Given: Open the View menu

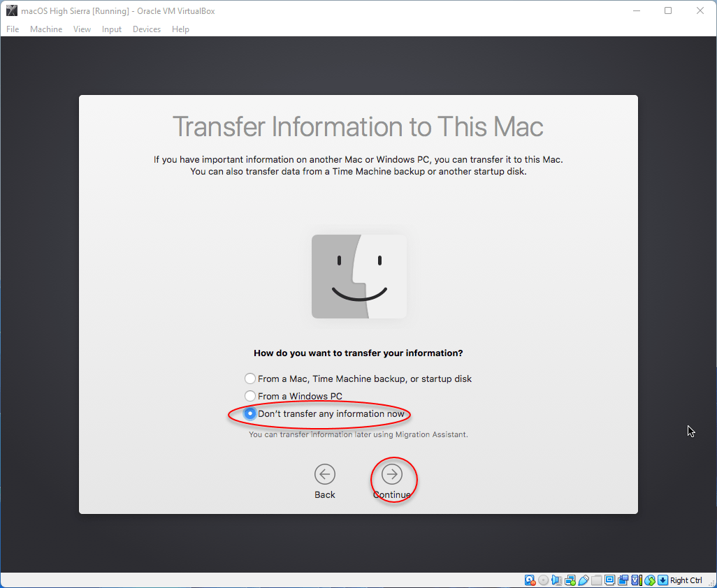Looking at the screenshot, I should pos(82,29).
